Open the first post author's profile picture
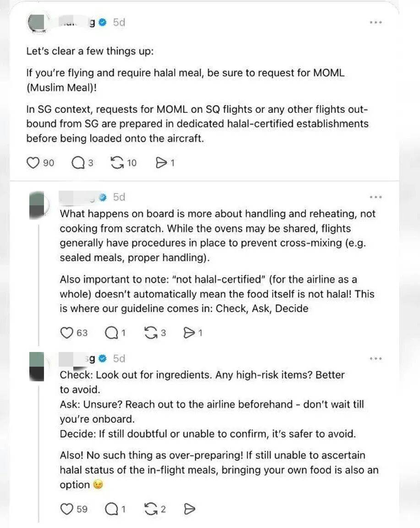Viewport: 420px width, 528px height. (x=37, y=22)
